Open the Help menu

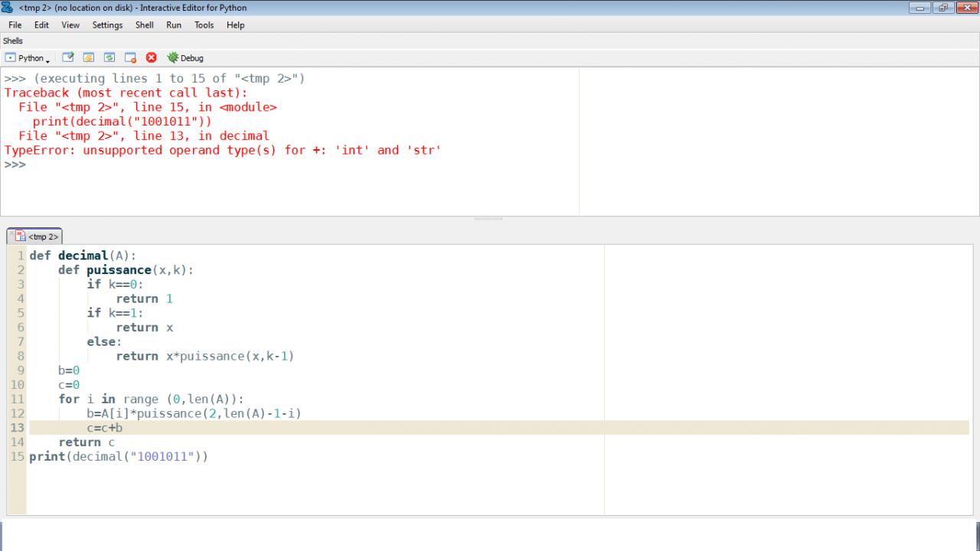236,25
